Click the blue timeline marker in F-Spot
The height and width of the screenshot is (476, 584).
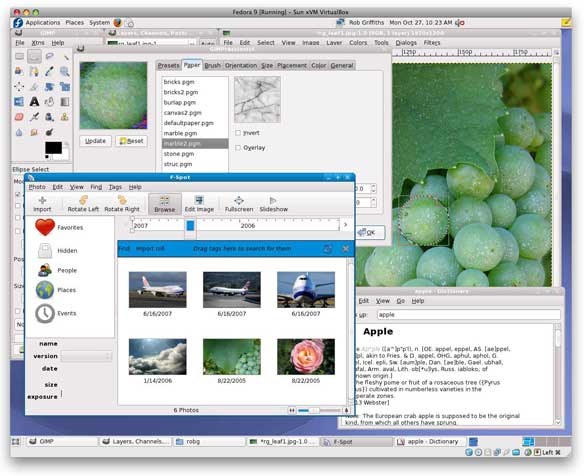[190, 225]
